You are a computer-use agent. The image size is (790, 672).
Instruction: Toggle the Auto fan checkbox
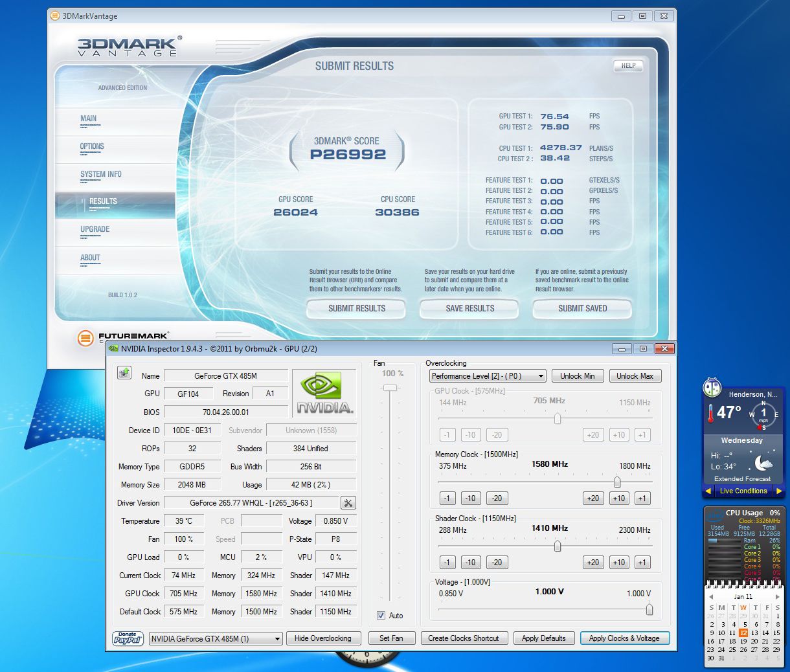[x=381, y=616]
